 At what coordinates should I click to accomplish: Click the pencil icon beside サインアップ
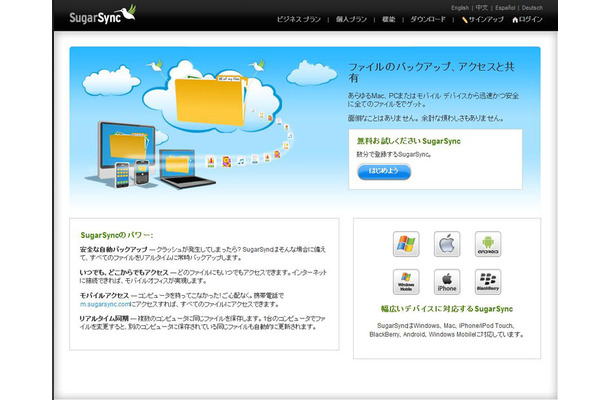point(465,19)
